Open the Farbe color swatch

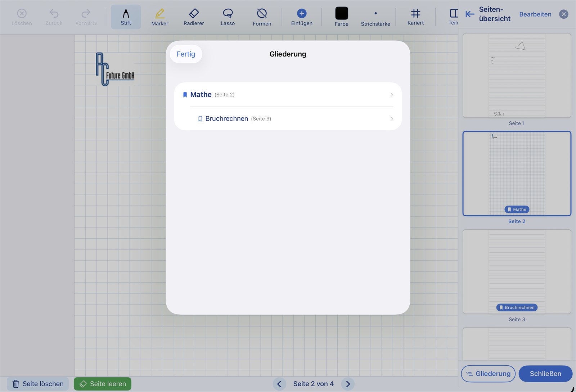pos(342,17)
